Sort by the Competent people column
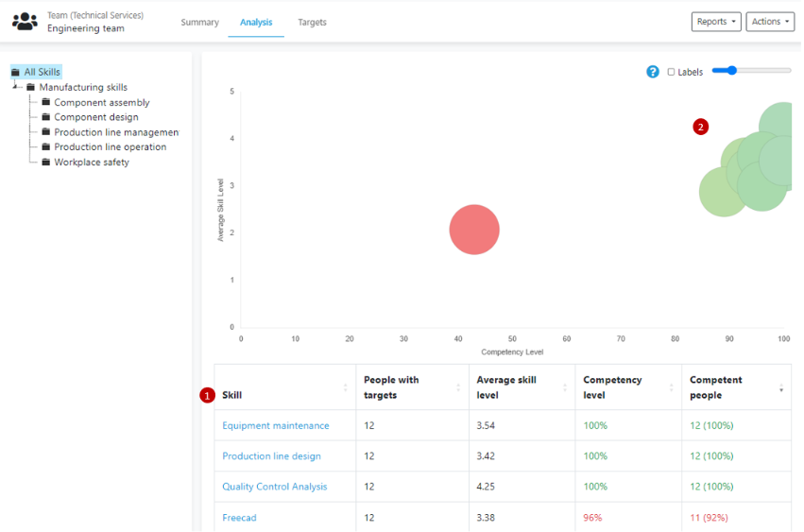 (x=780, y=389)
